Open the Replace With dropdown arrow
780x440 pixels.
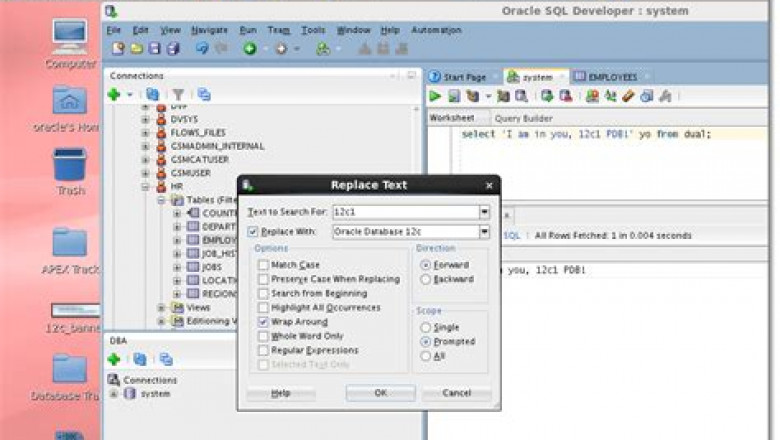click(484, 232)
